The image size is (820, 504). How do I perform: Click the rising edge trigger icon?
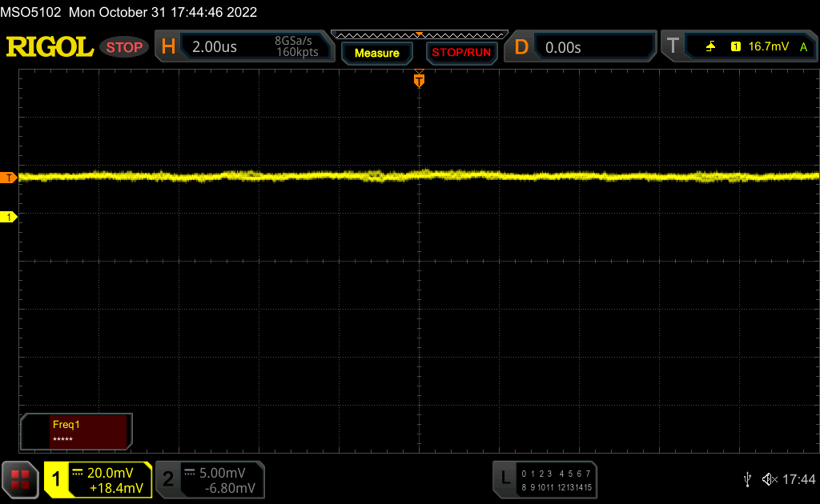pos(710,46)
